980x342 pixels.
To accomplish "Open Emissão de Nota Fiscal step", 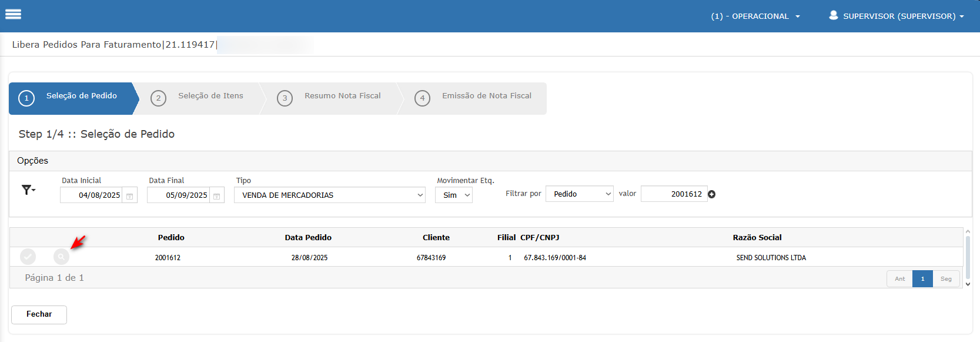I will click(x=486, y=96).
